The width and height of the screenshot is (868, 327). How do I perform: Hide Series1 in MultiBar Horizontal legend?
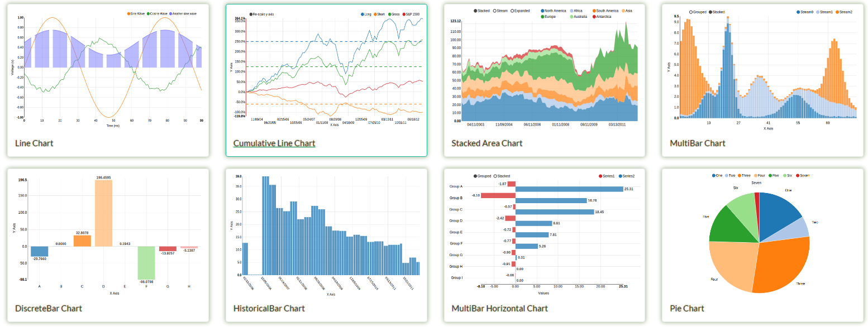pos(600,176)
